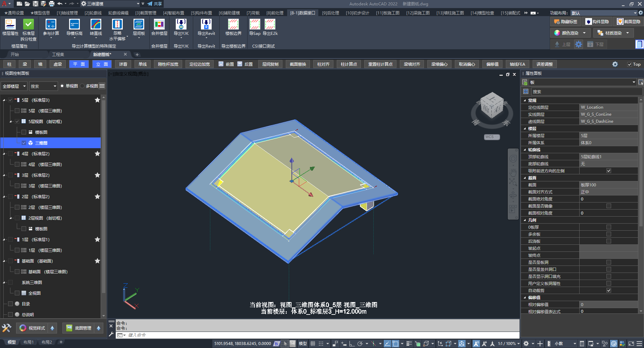This screenshot has width=644, height=348.
Task: Click the 导出YJK export icon
Action: click(181, 25)
